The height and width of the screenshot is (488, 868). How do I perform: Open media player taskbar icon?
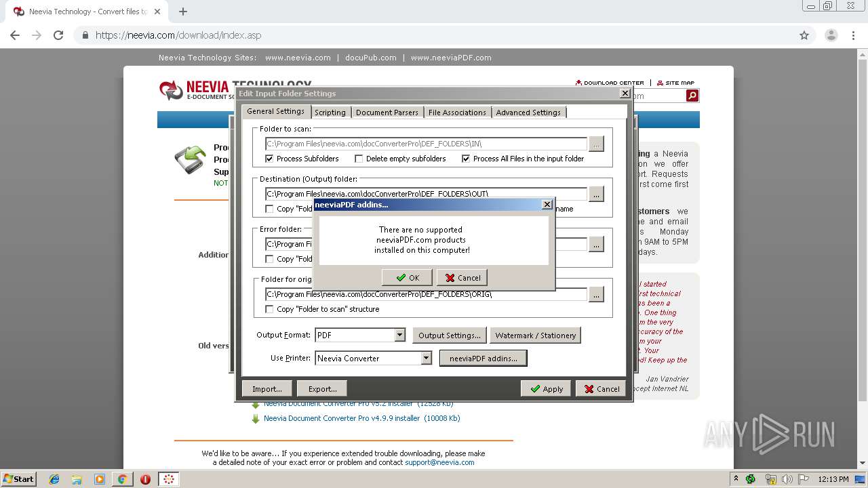99,479
